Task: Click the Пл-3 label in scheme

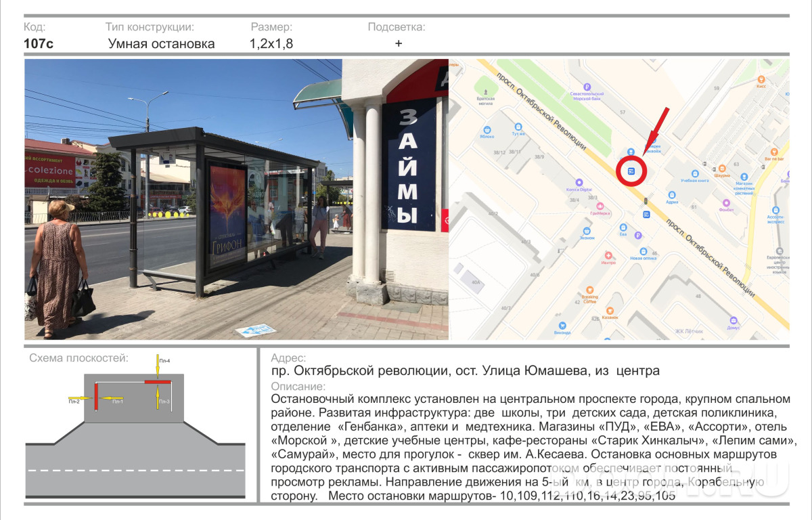Action: click(x=164, y=402)
